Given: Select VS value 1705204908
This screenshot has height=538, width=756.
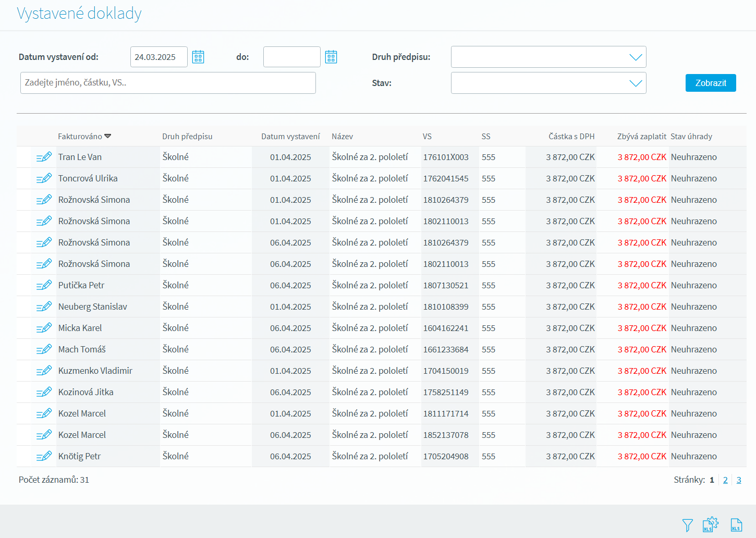Looking at the screenshot, I should coord(446,456).
